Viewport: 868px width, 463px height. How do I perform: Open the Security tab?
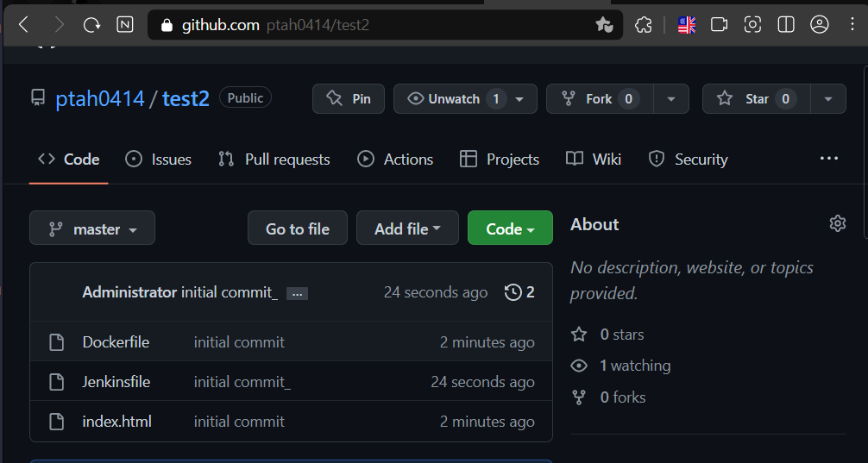tap(688, 160)
